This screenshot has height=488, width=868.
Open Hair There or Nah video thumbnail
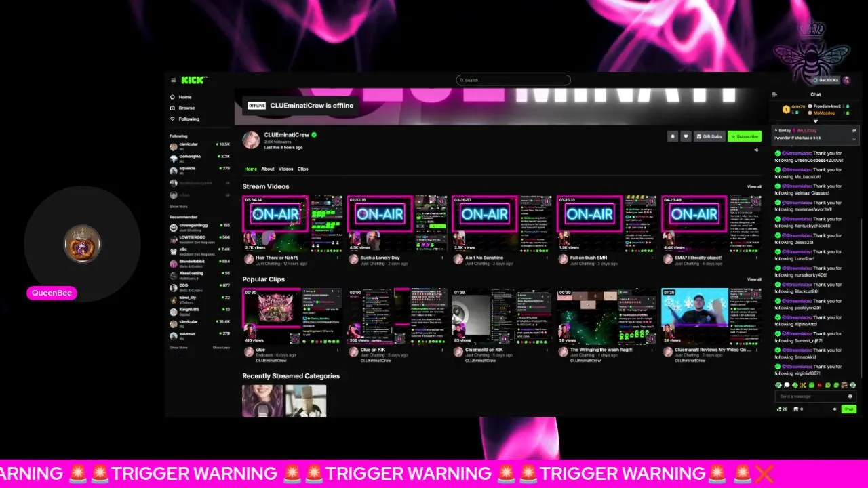click(292, 224)
